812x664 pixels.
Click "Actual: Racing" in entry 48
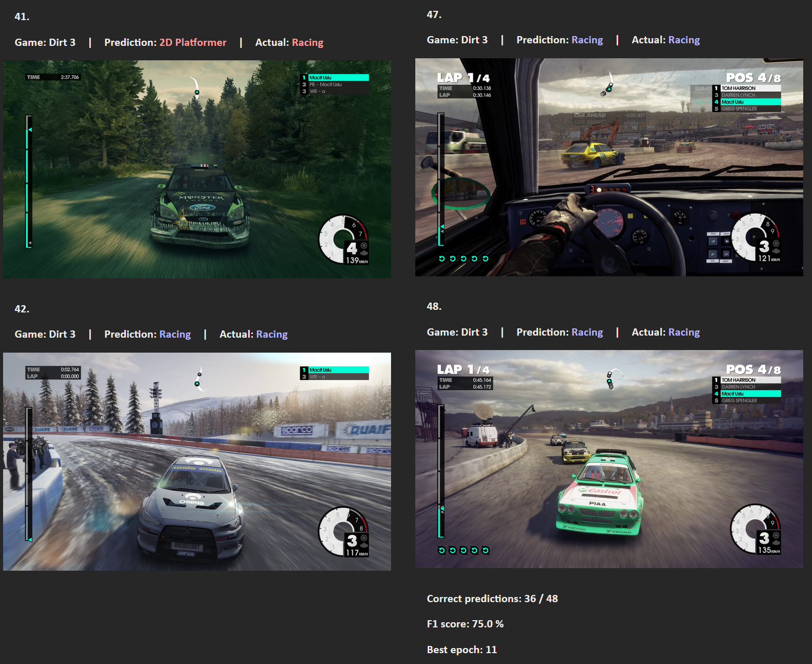point(666,332)
